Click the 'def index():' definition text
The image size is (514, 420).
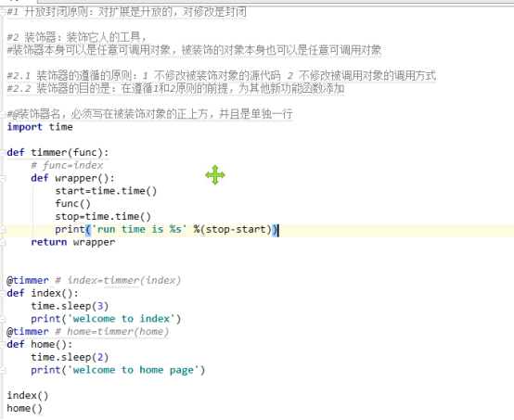coord(43,293)
